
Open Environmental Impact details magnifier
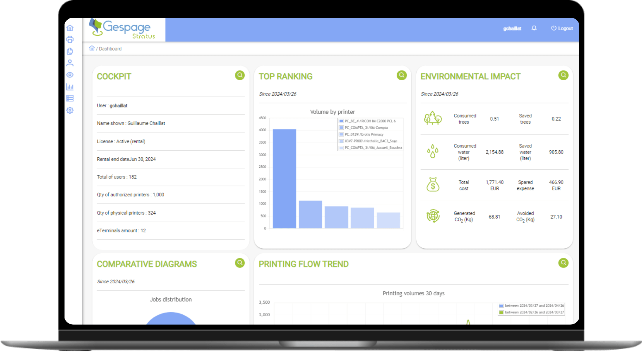tap(563, 75)
